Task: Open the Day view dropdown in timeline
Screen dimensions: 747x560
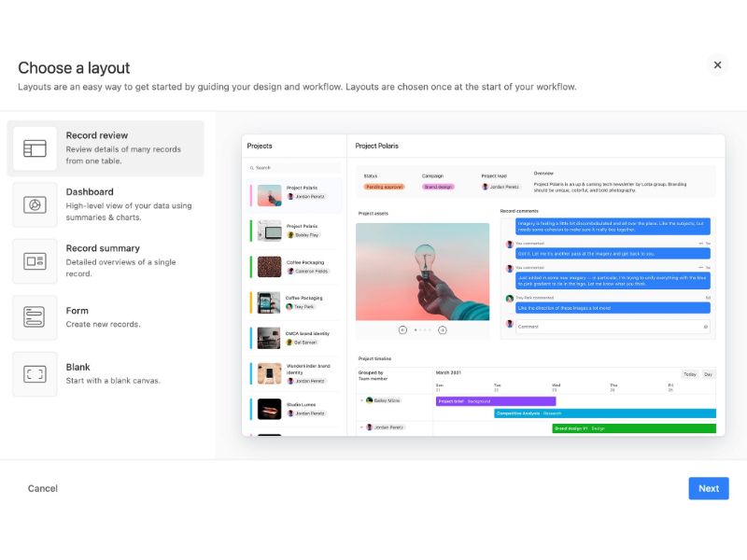Action: click(x=708, y=373)
